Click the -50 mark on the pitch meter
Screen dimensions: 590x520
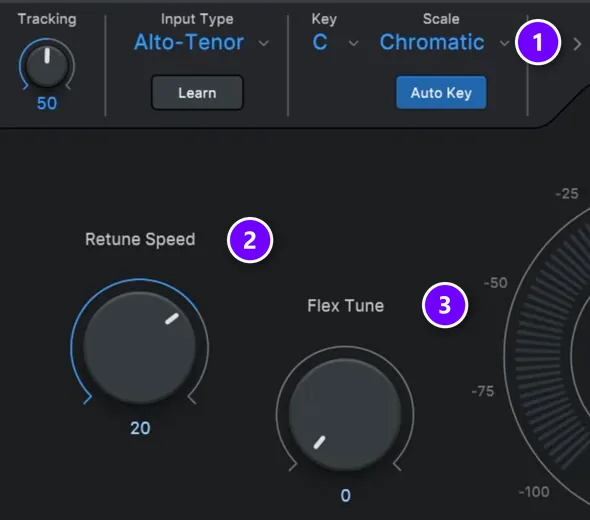click(496, 283)
